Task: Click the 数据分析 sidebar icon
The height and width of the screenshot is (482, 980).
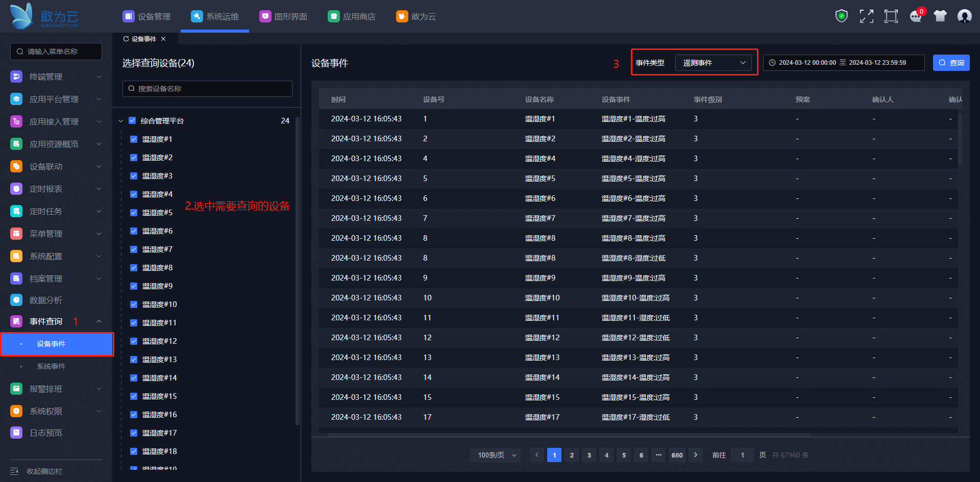Action: (x=16, y=300)
